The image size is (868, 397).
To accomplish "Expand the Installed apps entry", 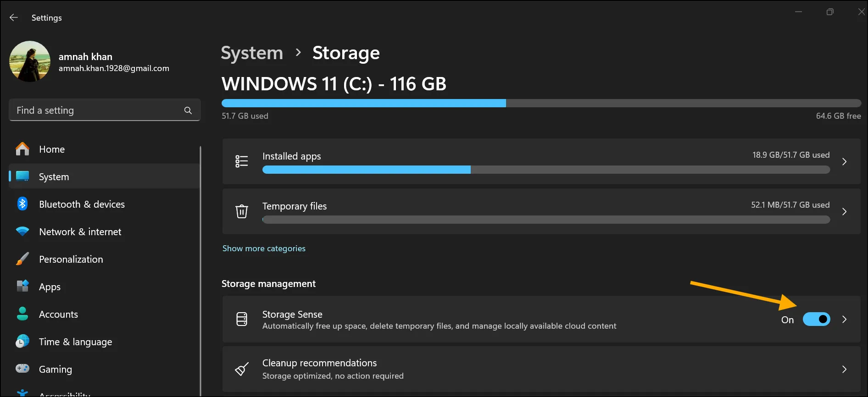I will (x=845, y=161).
